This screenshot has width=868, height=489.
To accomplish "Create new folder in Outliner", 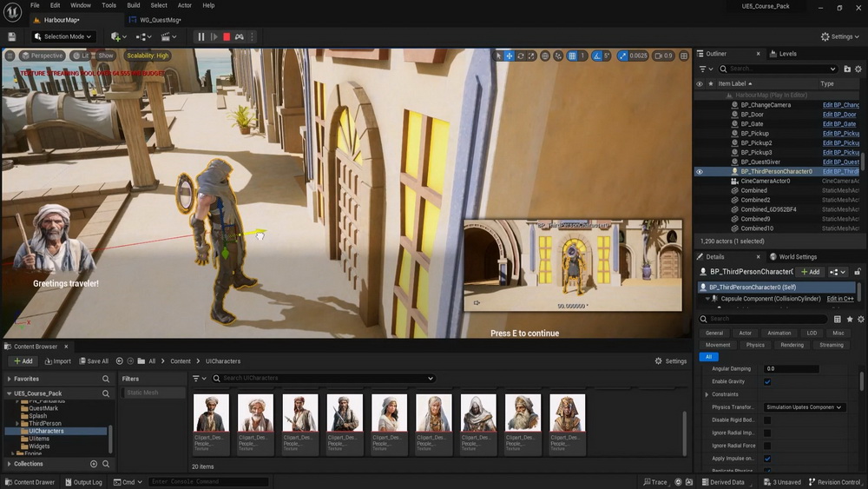I will coord(847,69).
